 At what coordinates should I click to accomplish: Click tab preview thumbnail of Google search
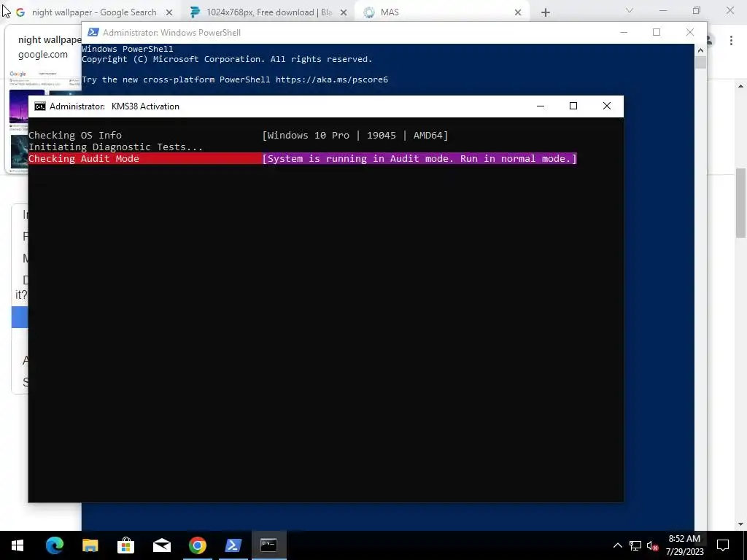pyautogui.click(x=45, y=122)
